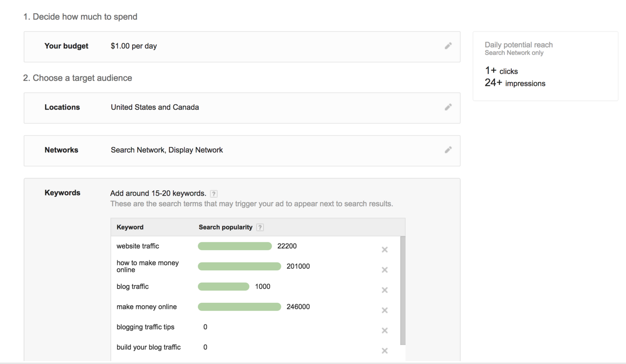Viewport: 626px width, 364px height.
Task: Click the 201000 popularity value
Action: pyautogui.click(x=298, y=266)
